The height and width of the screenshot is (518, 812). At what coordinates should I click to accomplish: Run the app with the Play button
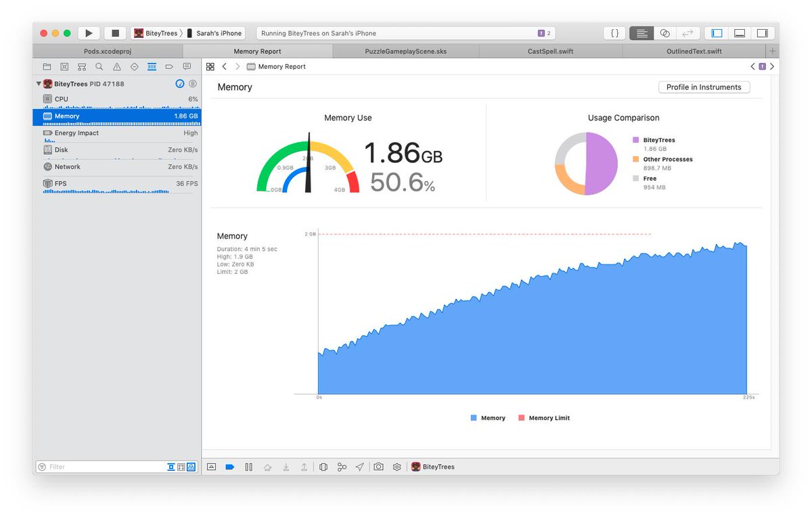pyautogui.click(x=89, y=33)
